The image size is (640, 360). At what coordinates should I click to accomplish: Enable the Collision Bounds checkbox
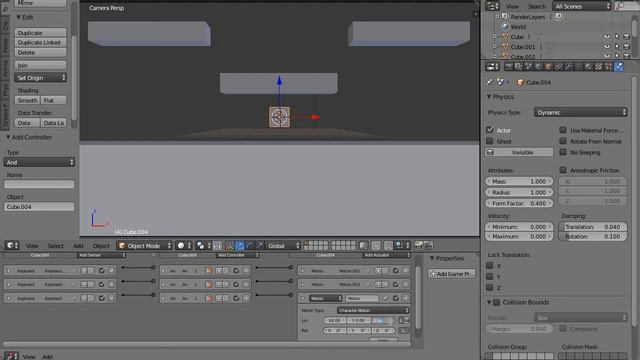497,302
